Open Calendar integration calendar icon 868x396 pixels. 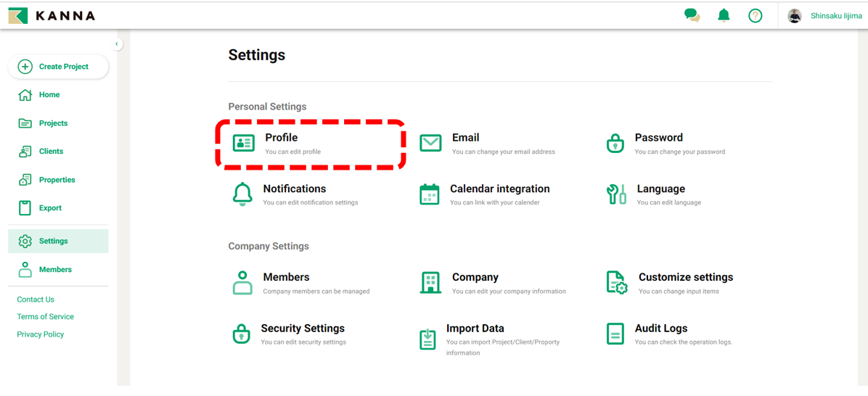point(430,194)
